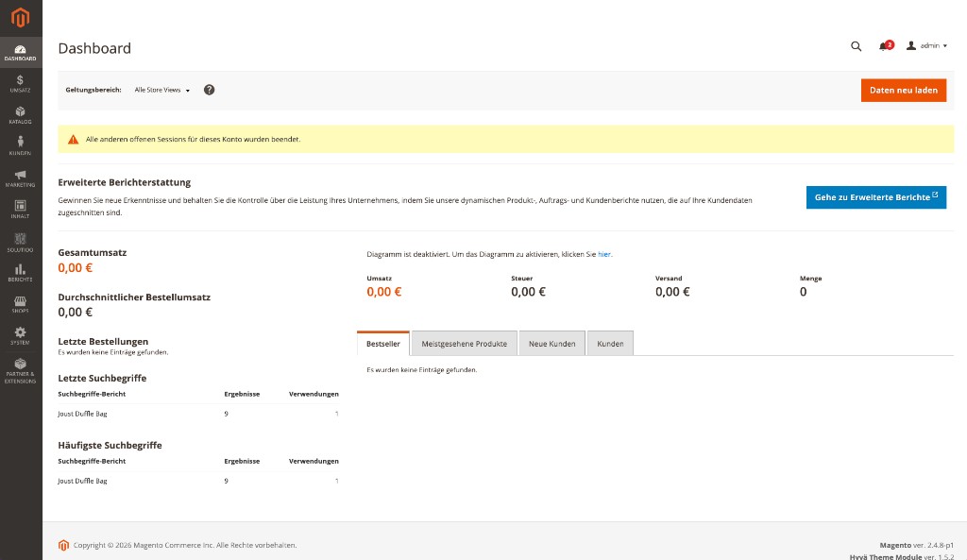967x560 pixels.
Task: Expand the admin account dropdown
Action: click(927, 46)
